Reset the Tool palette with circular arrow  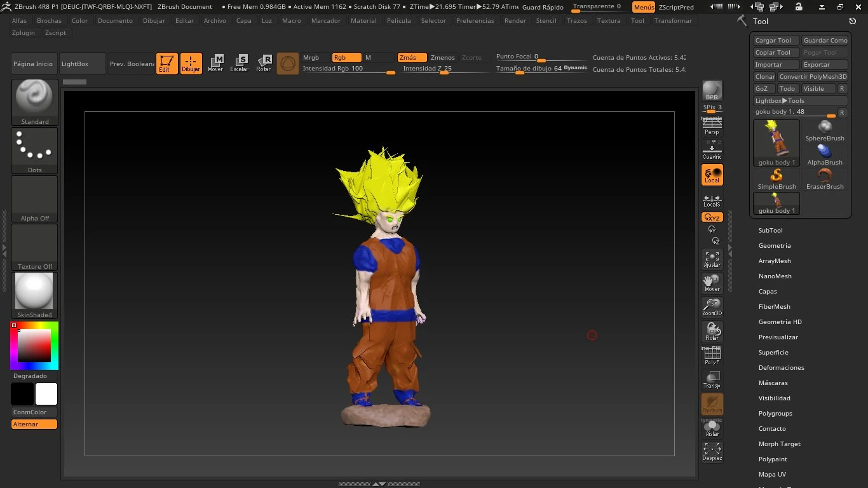tap(853, 22)
